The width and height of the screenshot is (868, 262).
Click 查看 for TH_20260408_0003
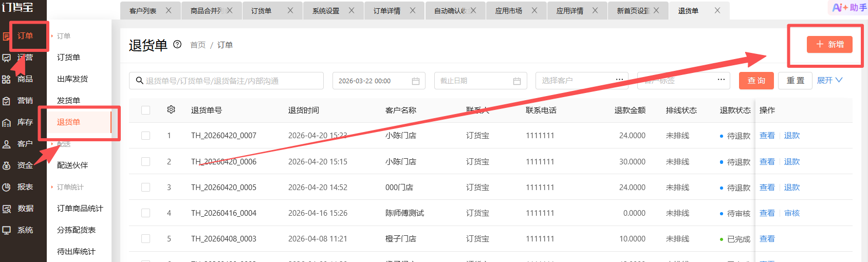coord(767,238)
